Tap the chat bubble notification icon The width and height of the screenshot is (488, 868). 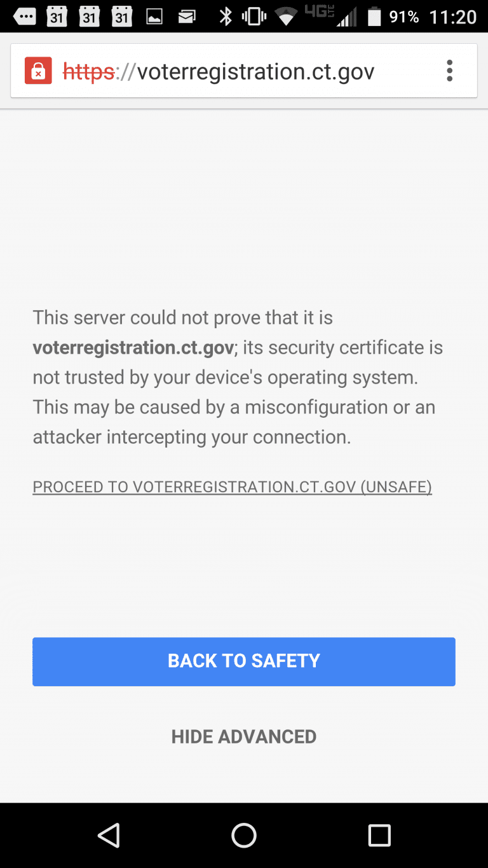point(25,17)
